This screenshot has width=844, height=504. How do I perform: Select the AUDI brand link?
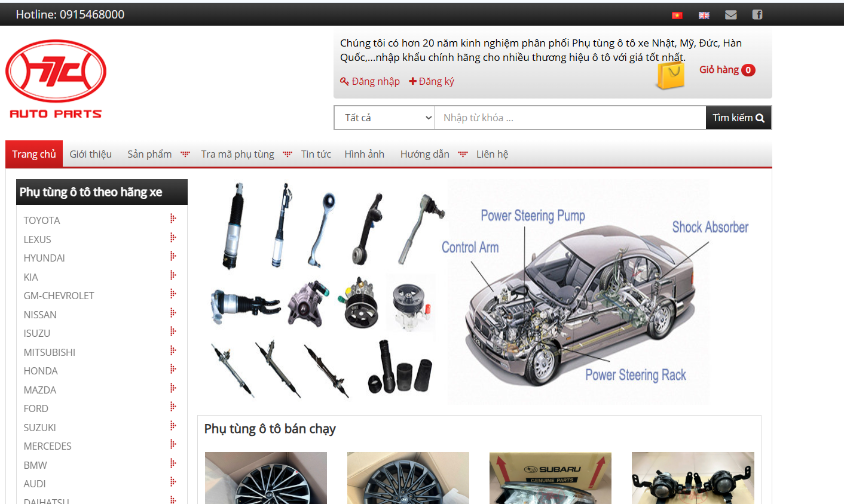[x=35, y=484]
